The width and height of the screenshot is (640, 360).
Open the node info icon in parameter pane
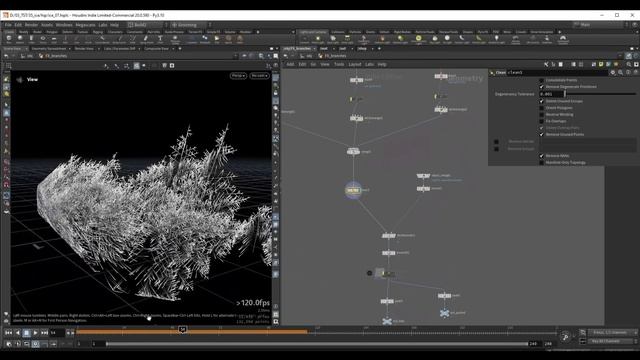pos(629,72)
